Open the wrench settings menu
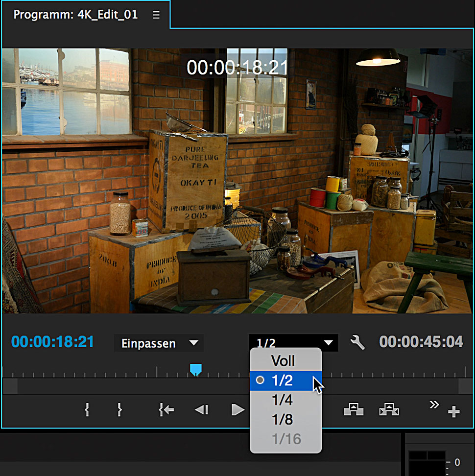The image size is (475, 476). click(x=358, y=342)
